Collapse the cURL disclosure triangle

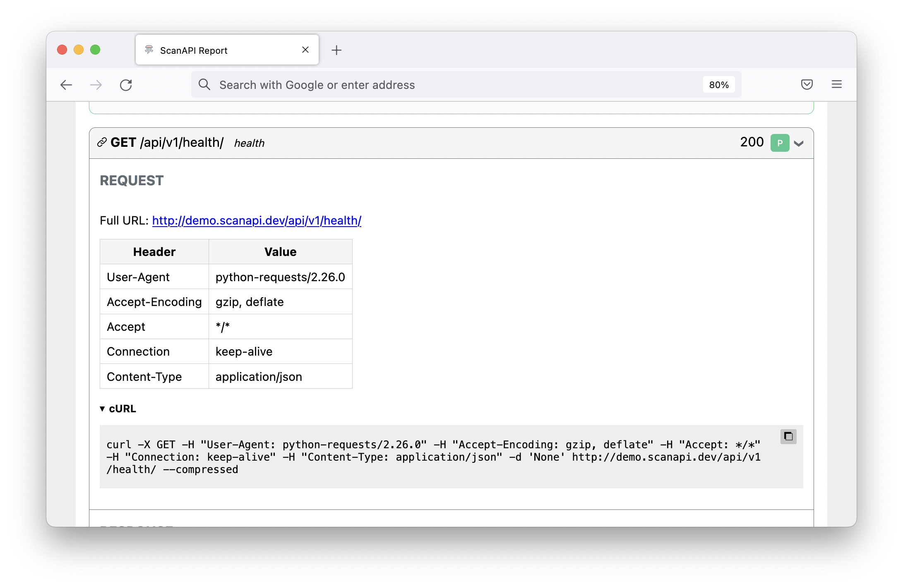coord(102,409)
